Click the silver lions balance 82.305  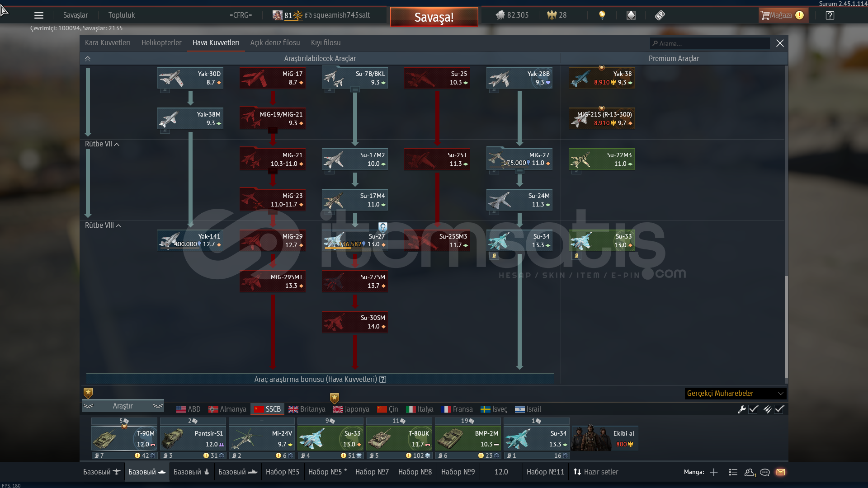click(512, 15)
